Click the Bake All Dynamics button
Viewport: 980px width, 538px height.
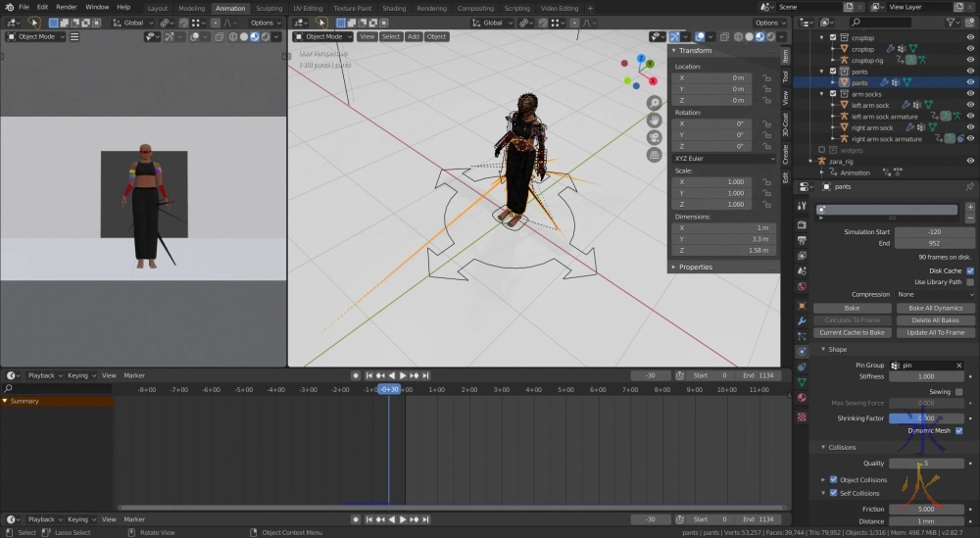(935, 308)
